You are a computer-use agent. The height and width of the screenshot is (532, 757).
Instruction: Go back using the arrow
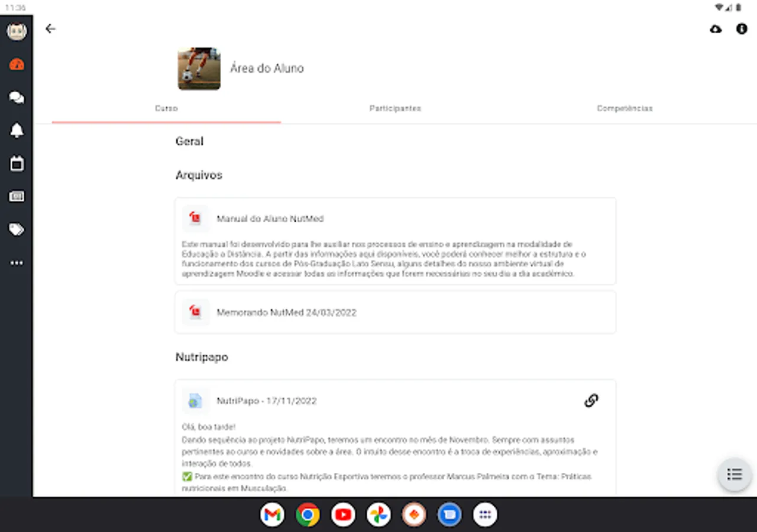click(x=50, y=28)
